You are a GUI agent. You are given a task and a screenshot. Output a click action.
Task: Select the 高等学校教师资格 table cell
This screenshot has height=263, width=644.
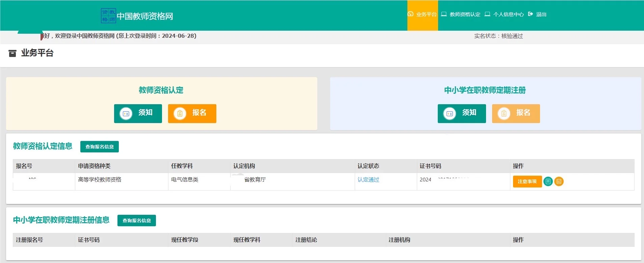[x=122, y=181]
